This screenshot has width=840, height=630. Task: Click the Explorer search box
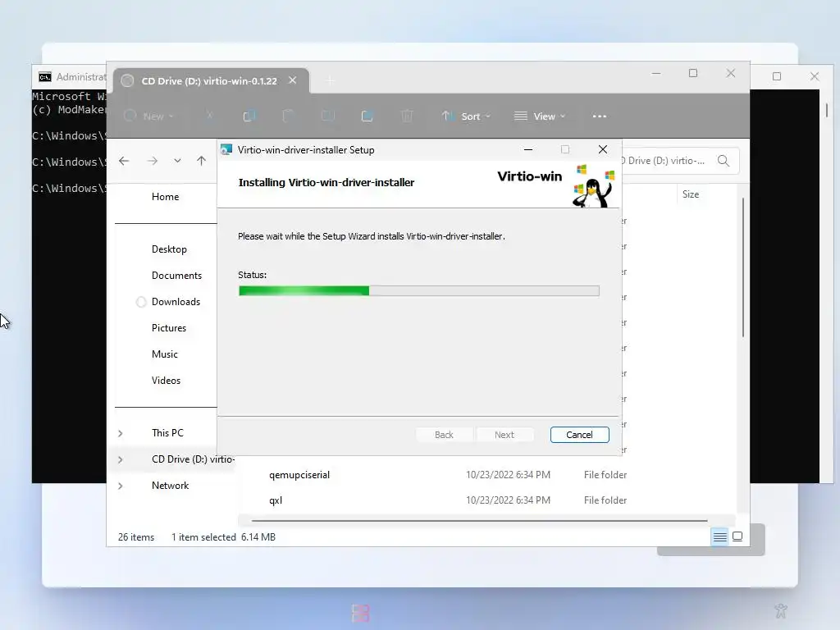[x=680, y=161]
